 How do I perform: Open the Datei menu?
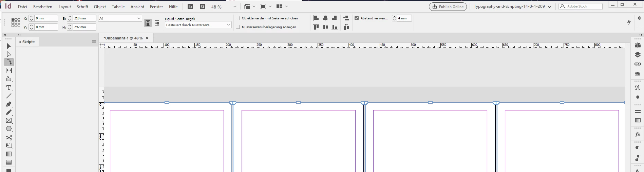click(22, 7)
